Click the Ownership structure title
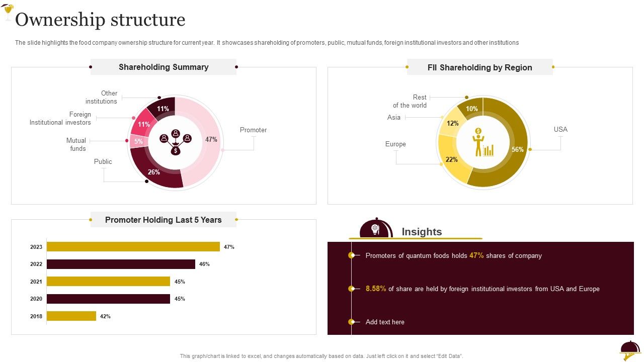Screen dimensions: 644x362 [101, 20]
